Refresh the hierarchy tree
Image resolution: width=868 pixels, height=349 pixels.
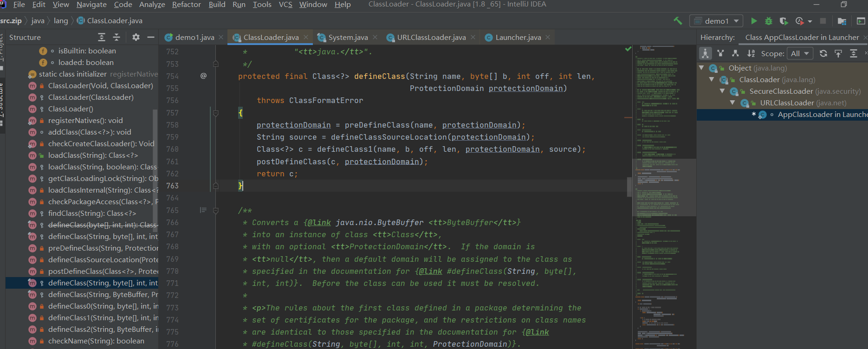pos(823,53)
